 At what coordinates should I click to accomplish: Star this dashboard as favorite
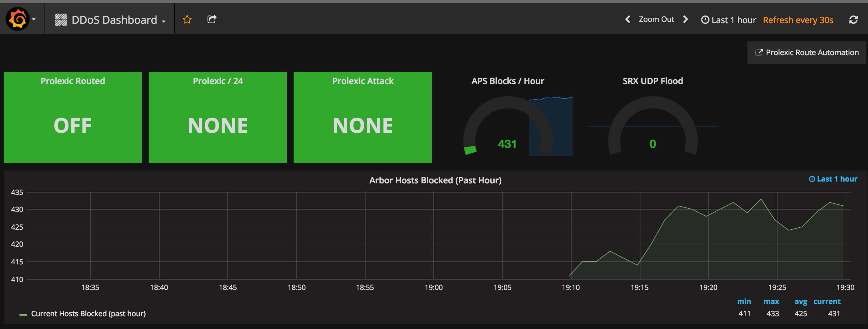pos(187,19)
